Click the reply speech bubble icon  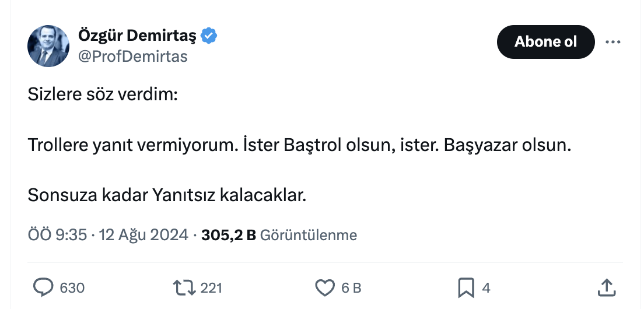point(43,287)
